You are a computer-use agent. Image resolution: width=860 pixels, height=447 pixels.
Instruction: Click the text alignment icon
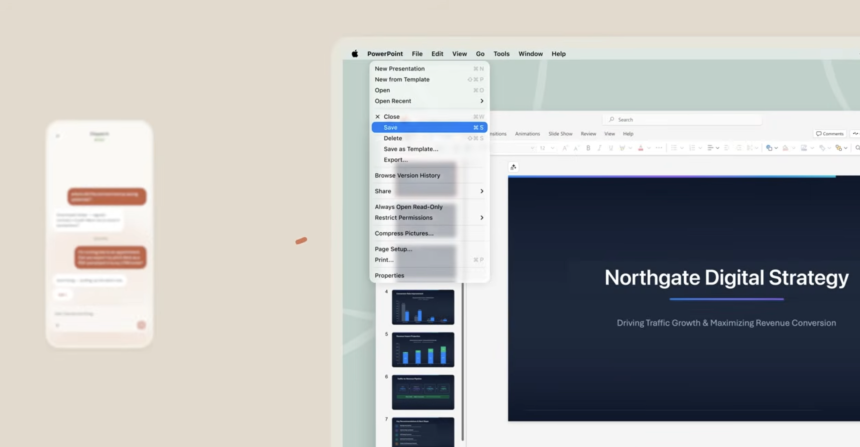coord(710,148)
